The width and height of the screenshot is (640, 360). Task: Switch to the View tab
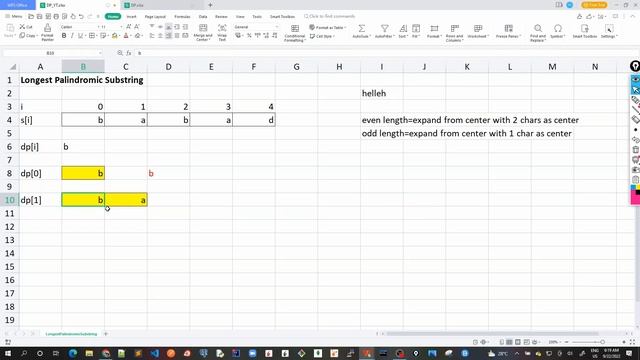(240, 17)
